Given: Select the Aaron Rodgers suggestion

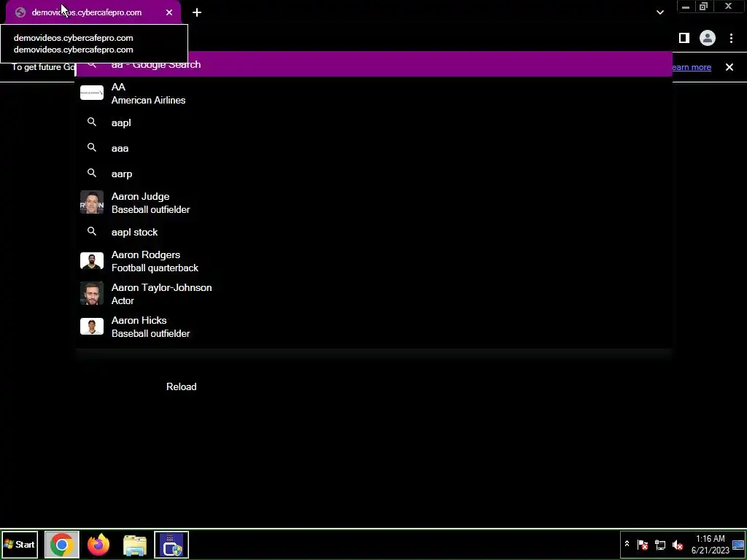Looking at the screenshot, I should pos(374,262).
